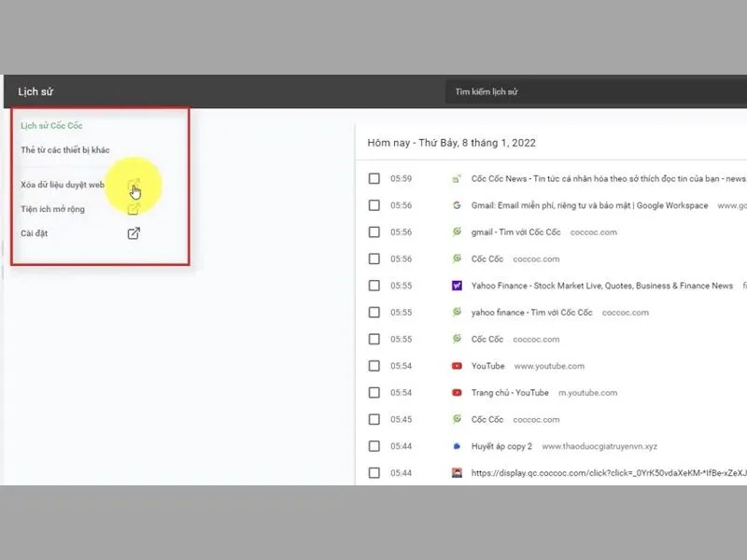The height and width of the screenshot is (560, 747).
Task: Click the 05:59 timestamp
Action: (401, 178)
